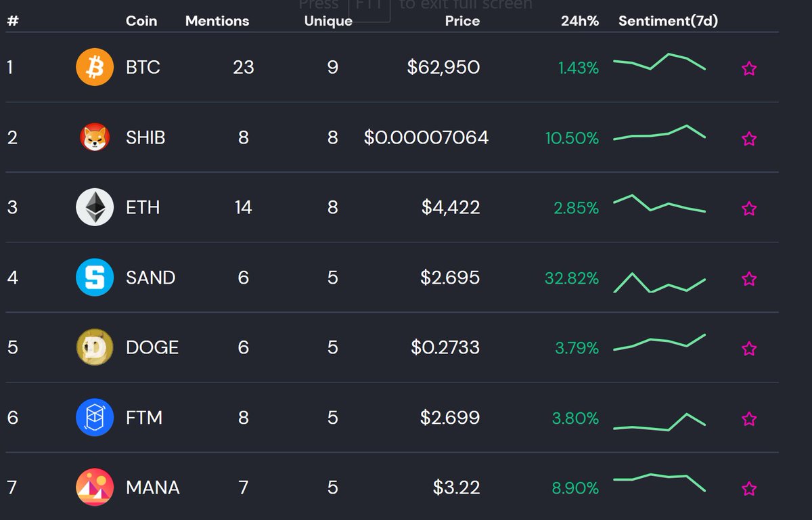Click the 8.90% change value
This screenshot has height=520, width=812.
[x=576, y=489]
